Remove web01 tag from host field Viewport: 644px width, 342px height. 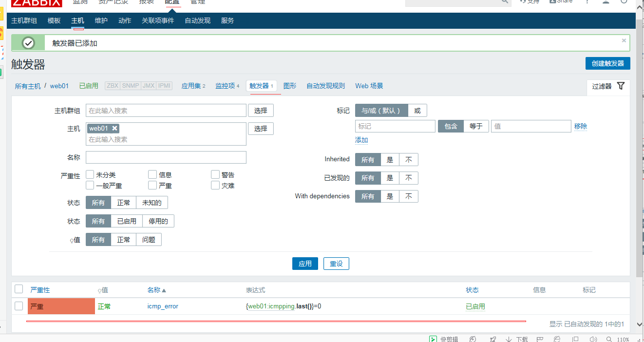[x=114, y=128]
